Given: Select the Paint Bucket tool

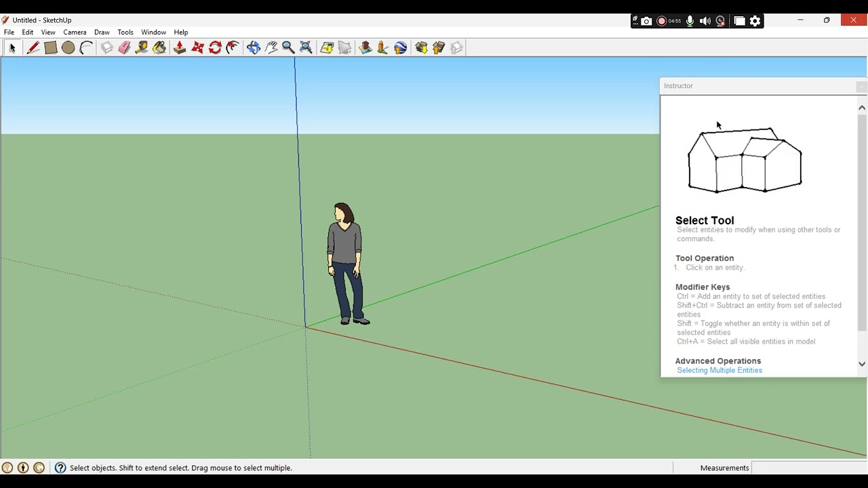Looking at the screenshot, I should (x=159, y=47).
